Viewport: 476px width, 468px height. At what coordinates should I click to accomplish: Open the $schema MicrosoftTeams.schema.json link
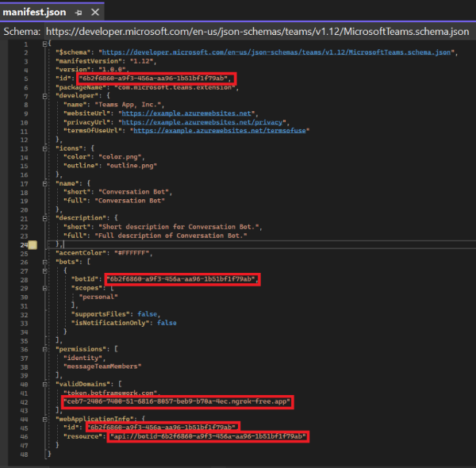tap(276, 52)
